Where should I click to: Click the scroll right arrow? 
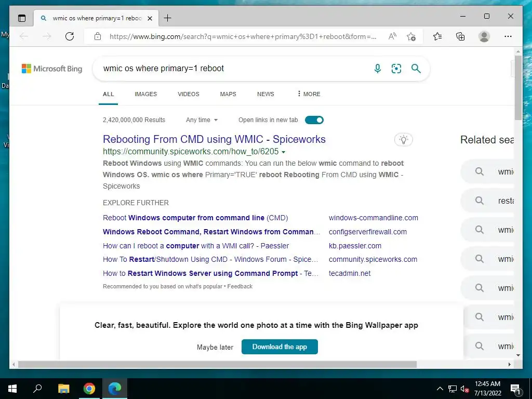509,364
